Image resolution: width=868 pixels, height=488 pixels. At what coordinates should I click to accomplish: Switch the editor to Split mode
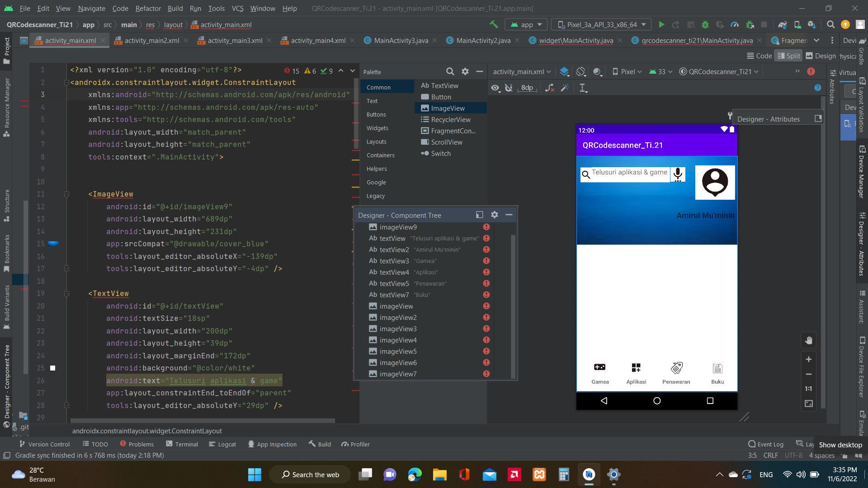[x=789, y=56]
